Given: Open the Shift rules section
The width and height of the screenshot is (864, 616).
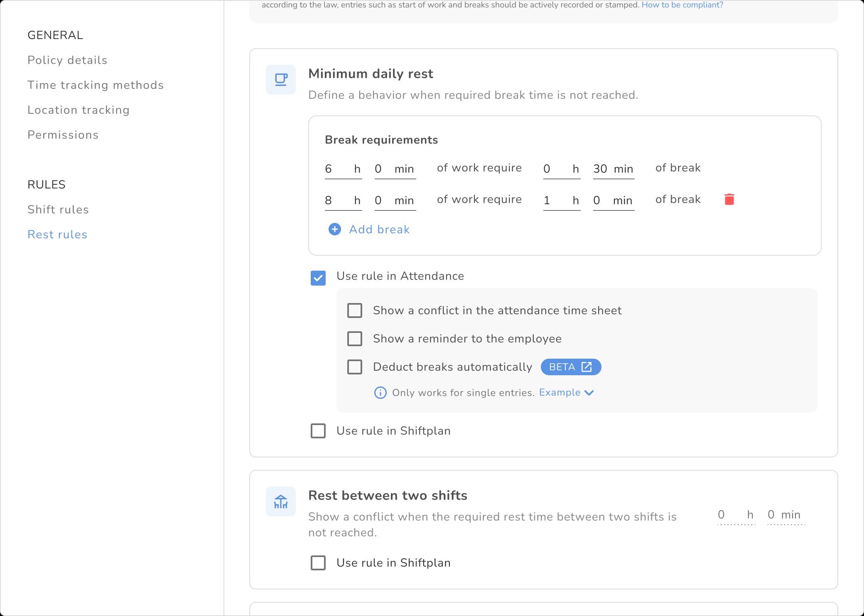Looking at the screenshot, I should click(58, 210).
